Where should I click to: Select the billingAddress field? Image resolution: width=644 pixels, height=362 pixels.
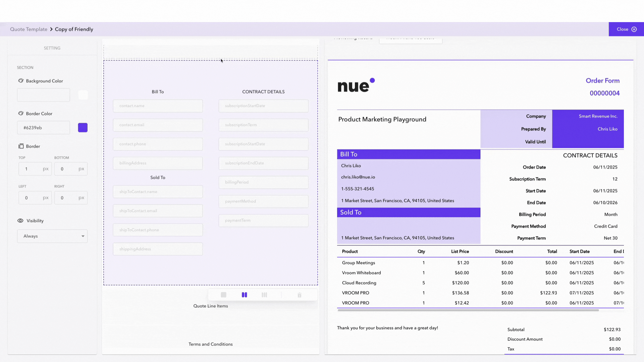pyautogui.click(x=158, y=163)
